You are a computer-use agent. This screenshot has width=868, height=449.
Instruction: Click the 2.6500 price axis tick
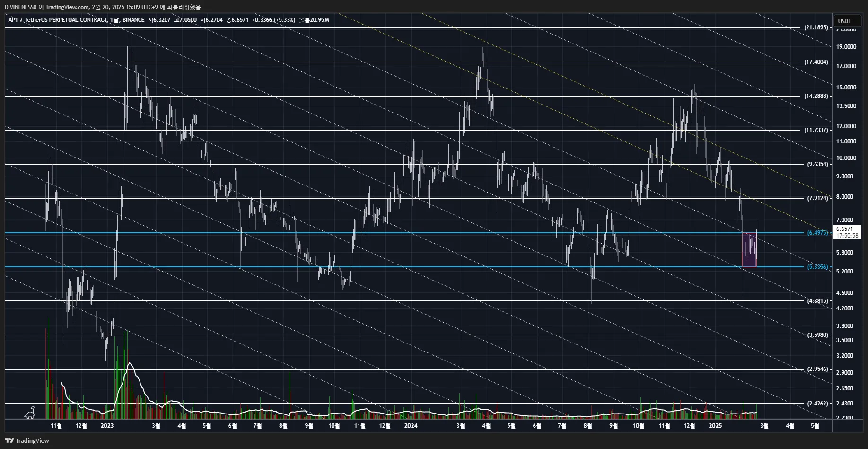(845, 388)
